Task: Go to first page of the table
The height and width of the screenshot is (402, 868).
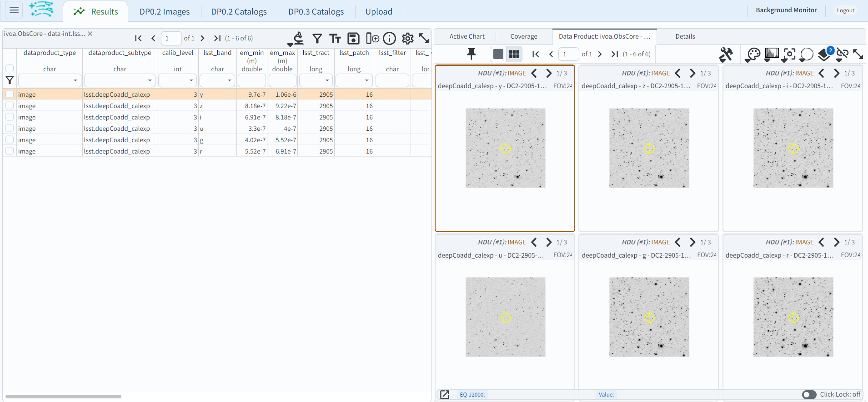Action: [138, 38]
